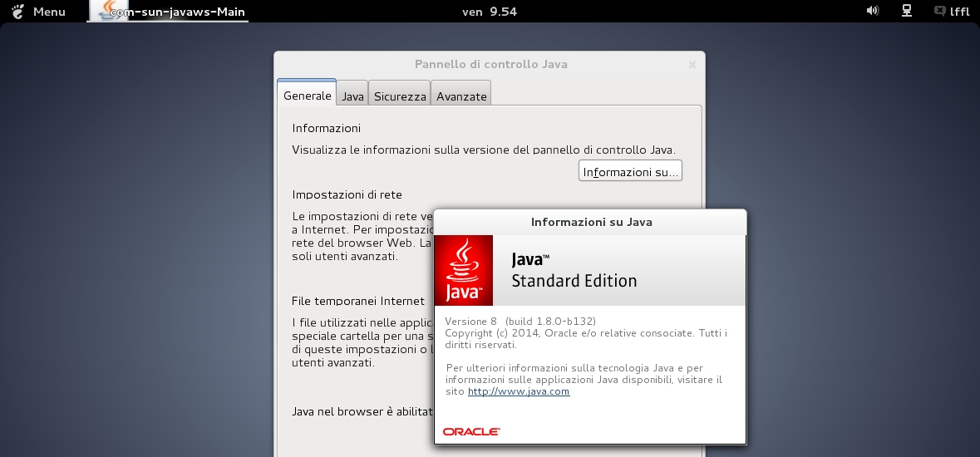Select com-sun-javaws-Main taskbar entry

pyautogui.click(x=168, y=12)
